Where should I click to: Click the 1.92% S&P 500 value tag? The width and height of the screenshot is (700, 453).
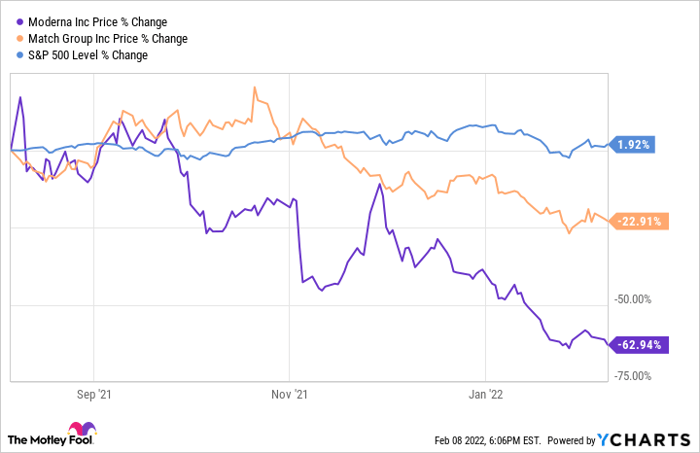632,145
